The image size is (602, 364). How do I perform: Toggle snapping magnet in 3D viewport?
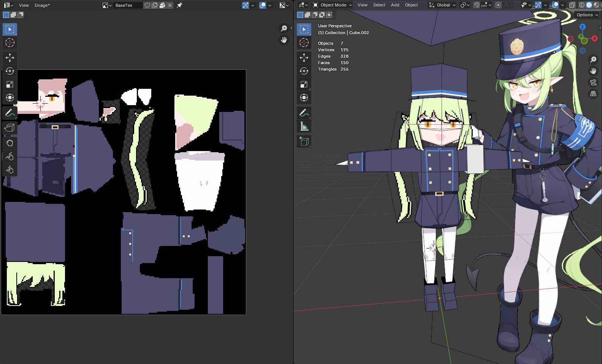pyautogui.click(x=476, y=5)
